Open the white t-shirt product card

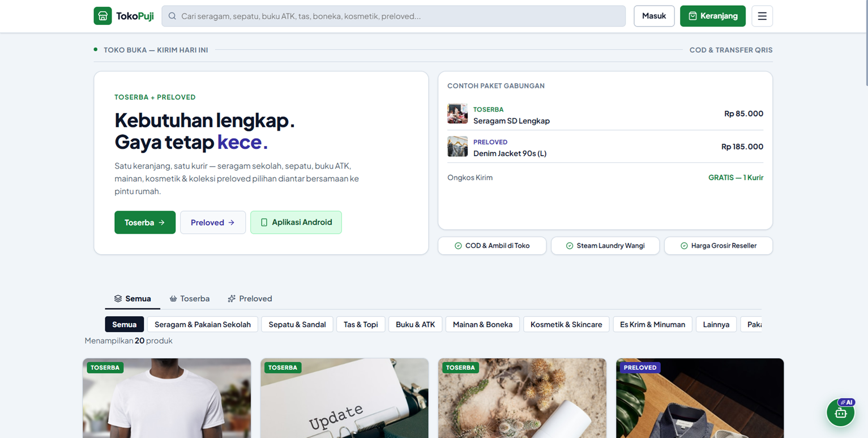click(167, 398)
